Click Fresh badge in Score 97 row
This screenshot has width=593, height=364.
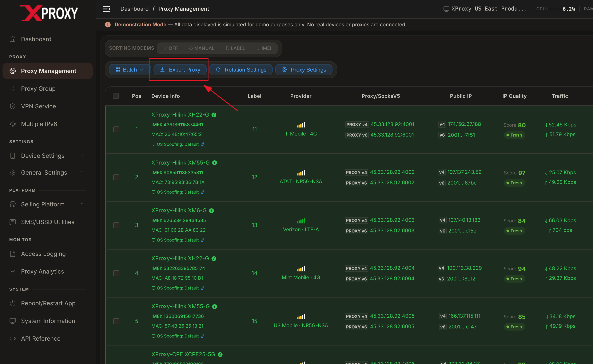coord(514,183)
